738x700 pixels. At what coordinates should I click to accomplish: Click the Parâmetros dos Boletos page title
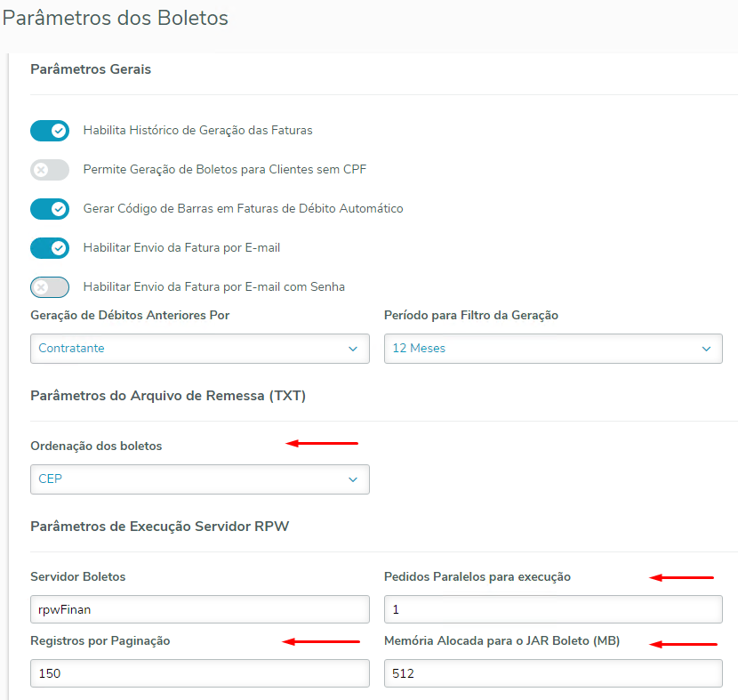[116, 18]
